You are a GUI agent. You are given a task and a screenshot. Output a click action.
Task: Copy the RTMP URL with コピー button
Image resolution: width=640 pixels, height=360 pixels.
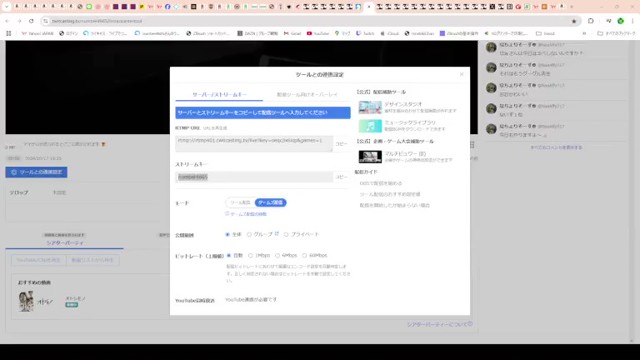click(x=341, y=144)
